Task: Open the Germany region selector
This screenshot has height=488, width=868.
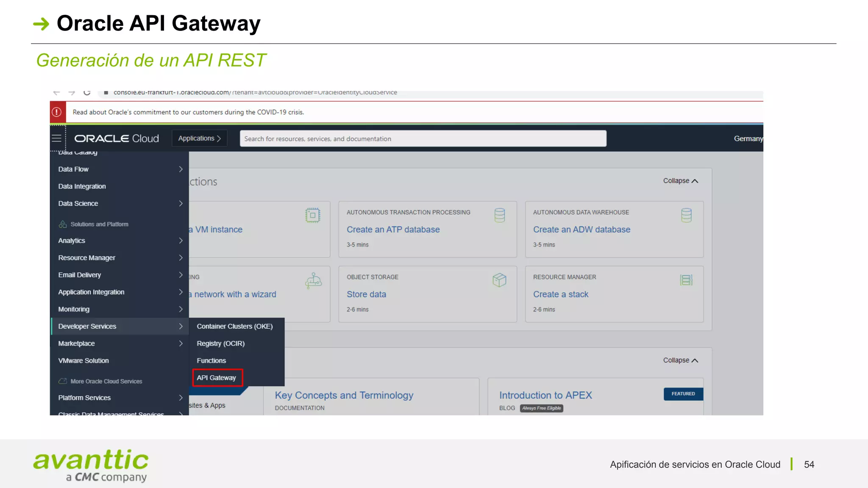Action: coord(748,139)
